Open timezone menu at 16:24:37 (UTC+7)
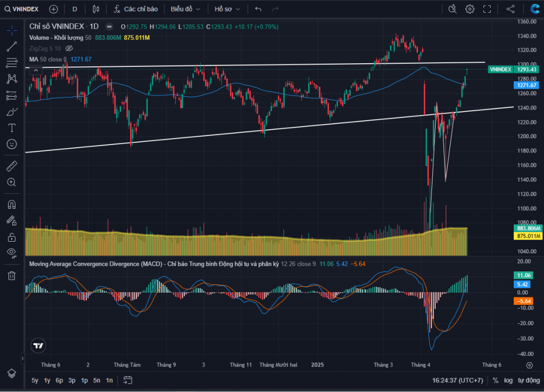Viewport: 544px width, 392px height. point(457,380)
